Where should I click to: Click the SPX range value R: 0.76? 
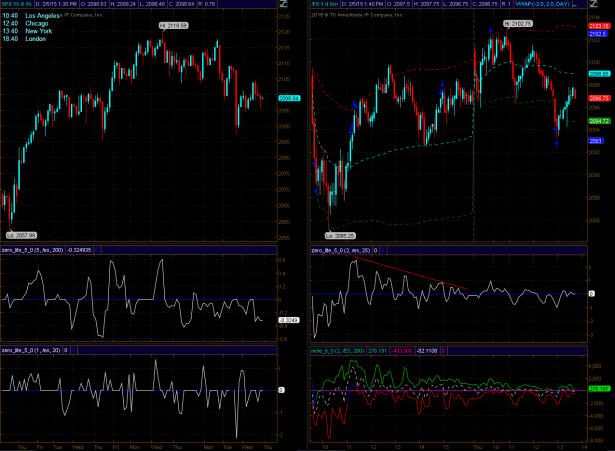(x=207, y=4)
